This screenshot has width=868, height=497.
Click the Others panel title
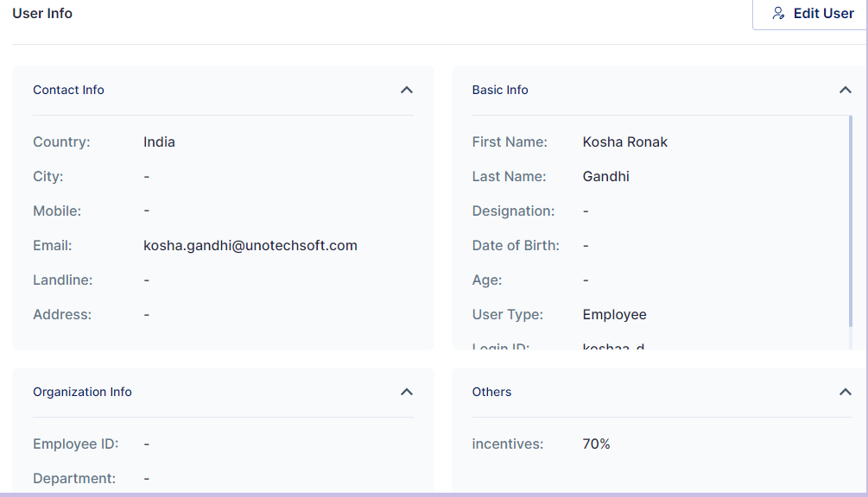pos(491,392)
